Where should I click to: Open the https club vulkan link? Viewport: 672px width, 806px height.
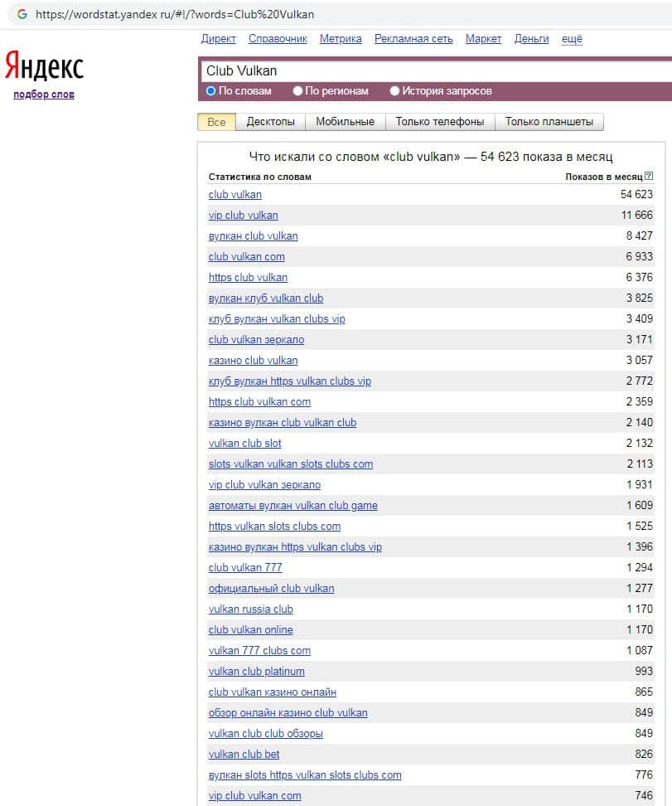(248, 277)
